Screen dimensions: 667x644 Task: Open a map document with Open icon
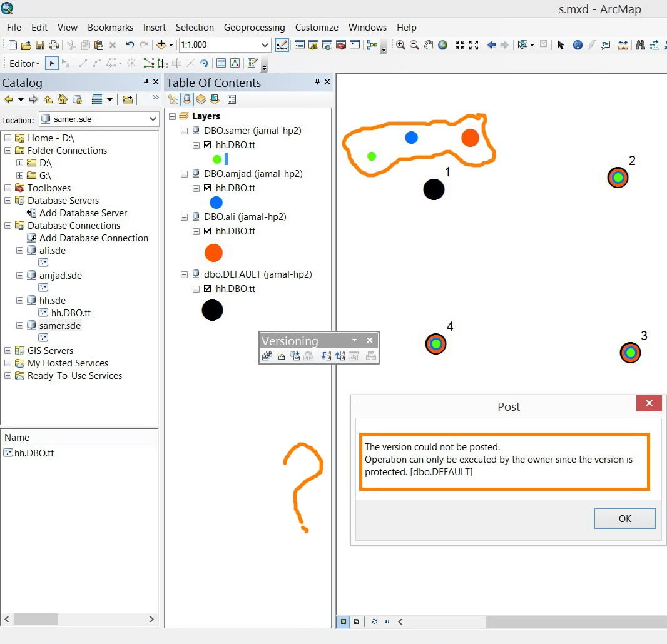[26, 45]
